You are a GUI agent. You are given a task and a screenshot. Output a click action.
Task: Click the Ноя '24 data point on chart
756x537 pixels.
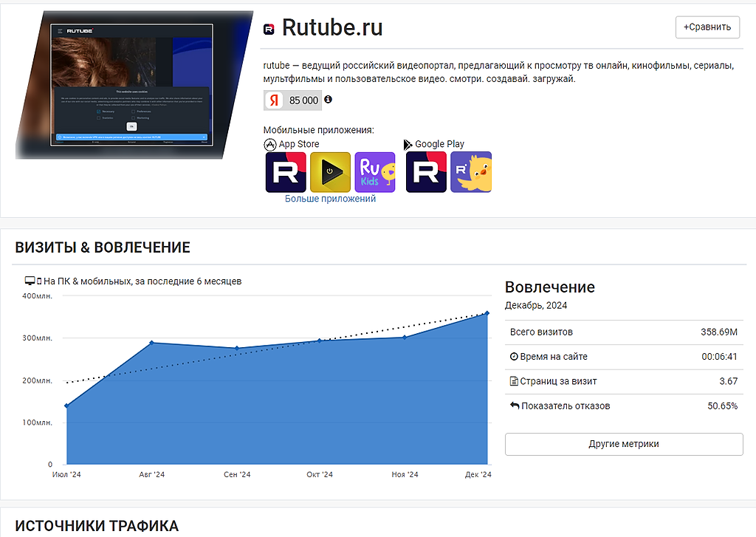pyautogui.click(x=405, y=338)
